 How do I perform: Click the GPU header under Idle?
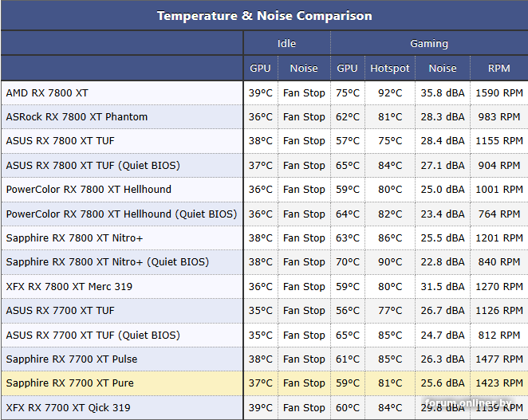coord(260,69)
